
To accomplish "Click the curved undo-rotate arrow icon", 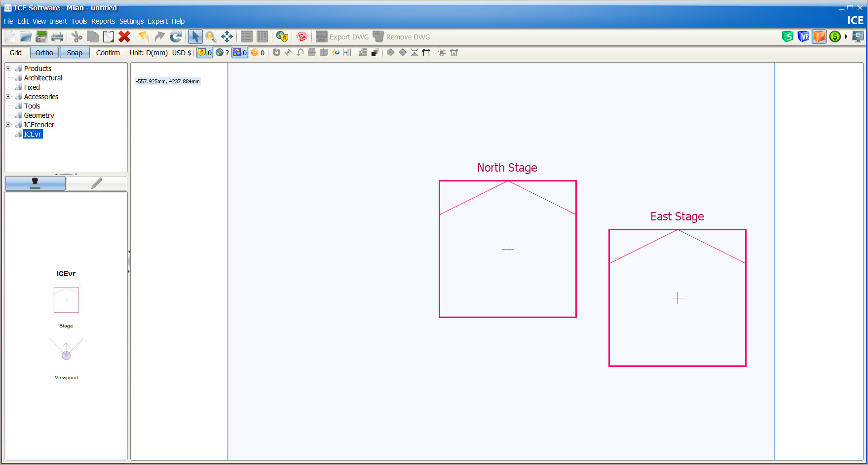I will 300,52.
